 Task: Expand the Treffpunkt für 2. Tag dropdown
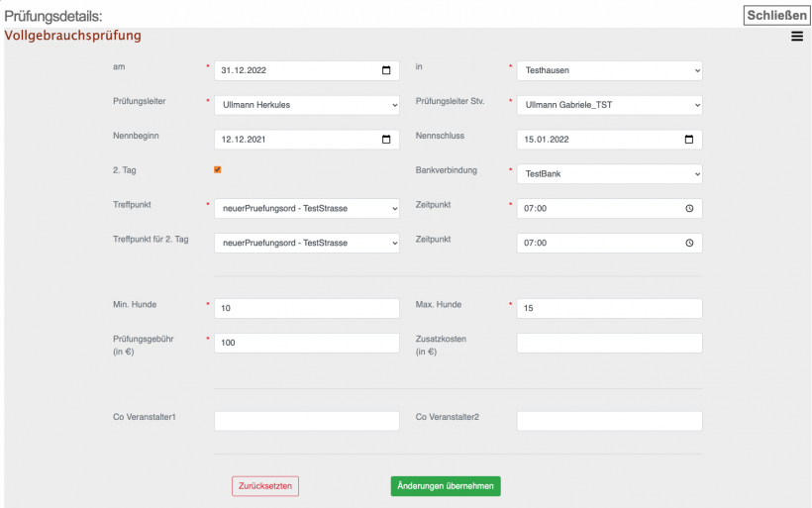pyautogui.click(x=306, y=243)
